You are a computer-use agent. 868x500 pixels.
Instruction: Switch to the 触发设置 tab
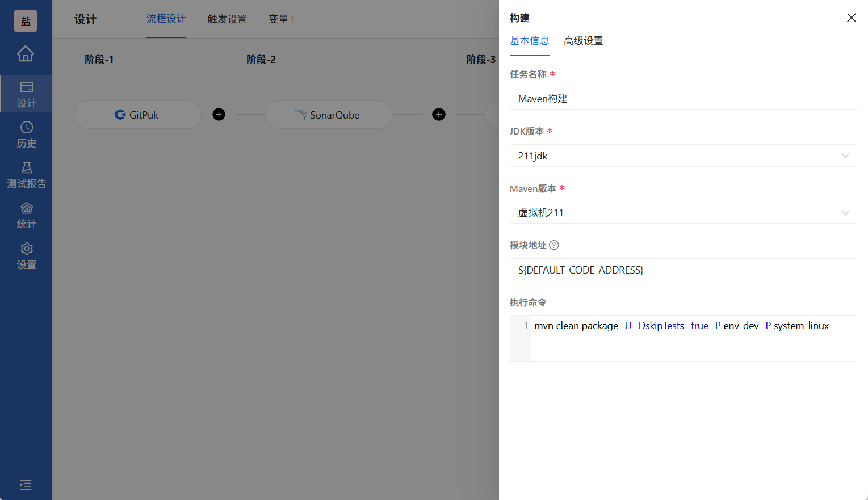click(227, 19)
